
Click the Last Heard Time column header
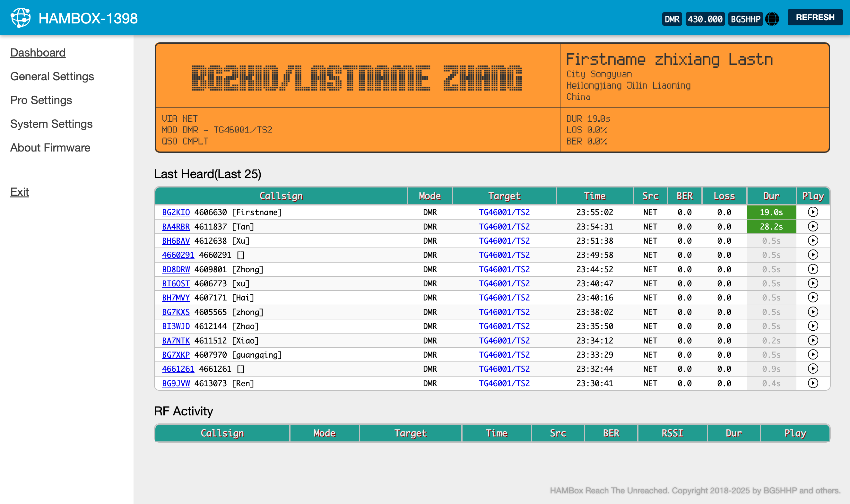594,196
